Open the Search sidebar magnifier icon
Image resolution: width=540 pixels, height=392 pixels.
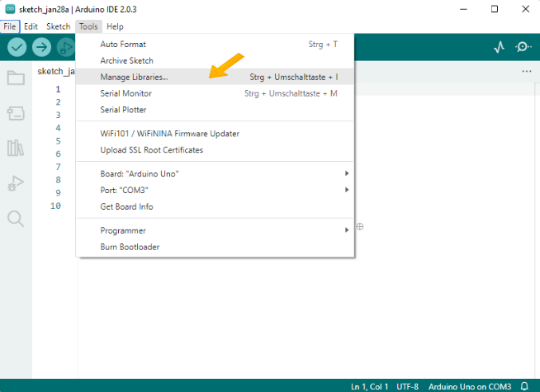16,219
